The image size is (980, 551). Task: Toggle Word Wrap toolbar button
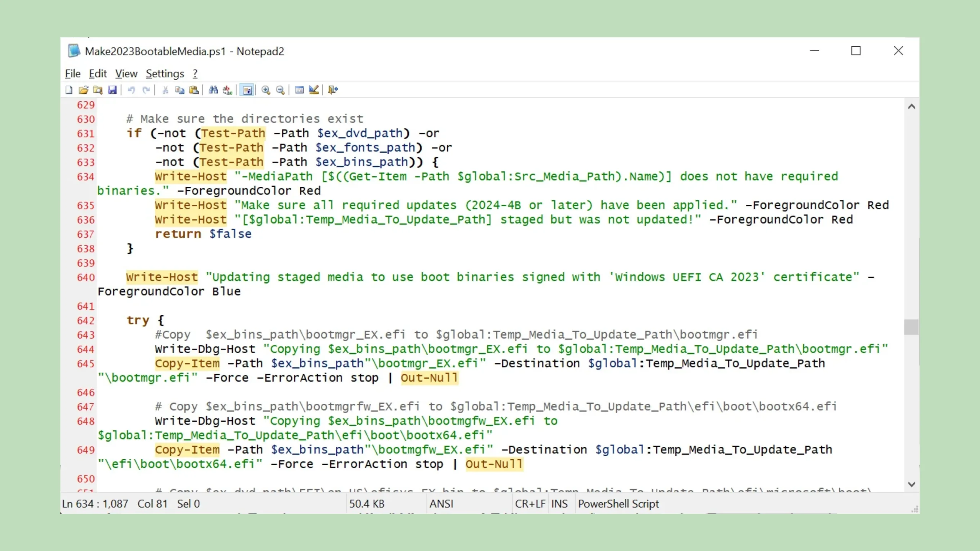(x=247, y=90)
